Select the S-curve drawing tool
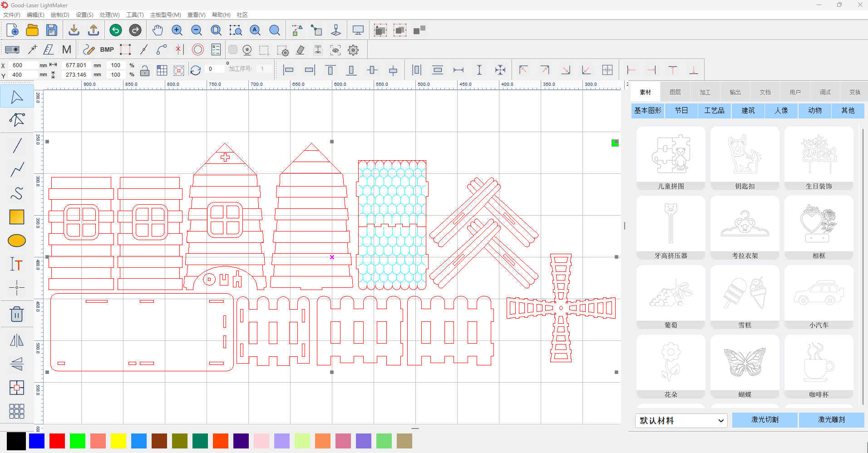 [17, 193]
